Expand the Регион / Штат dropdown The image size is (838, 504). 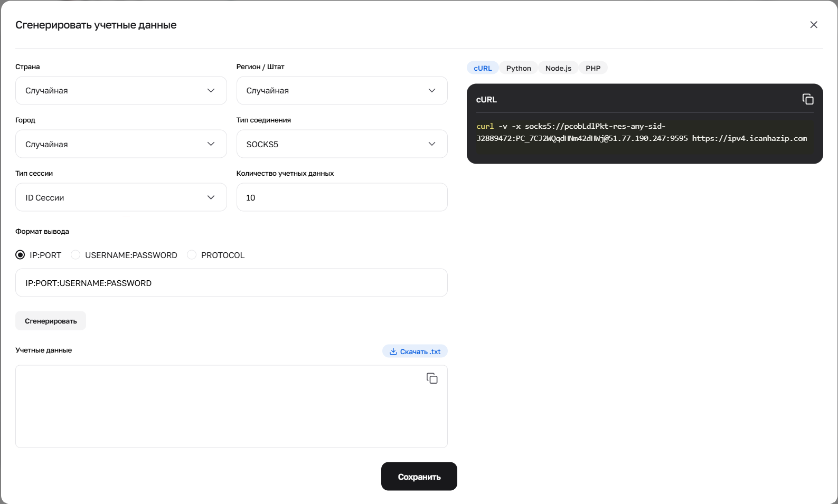(342, 91)
